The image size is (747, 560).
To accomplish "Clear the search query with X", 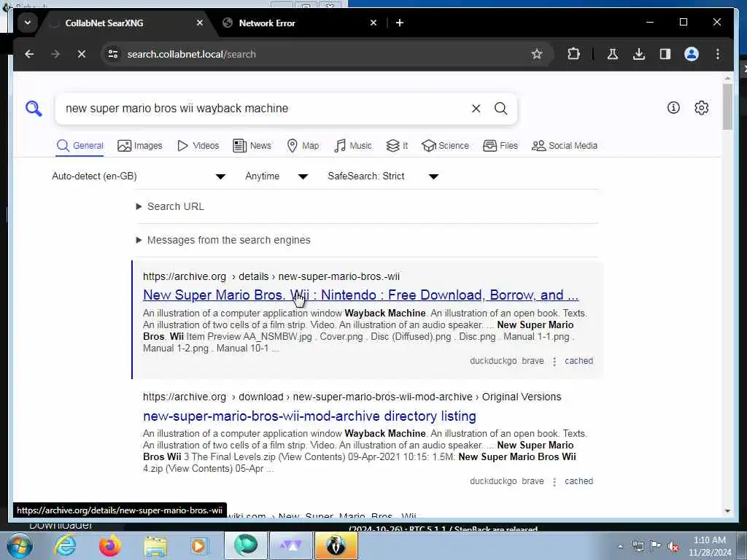I will click(x=476, y=109).
